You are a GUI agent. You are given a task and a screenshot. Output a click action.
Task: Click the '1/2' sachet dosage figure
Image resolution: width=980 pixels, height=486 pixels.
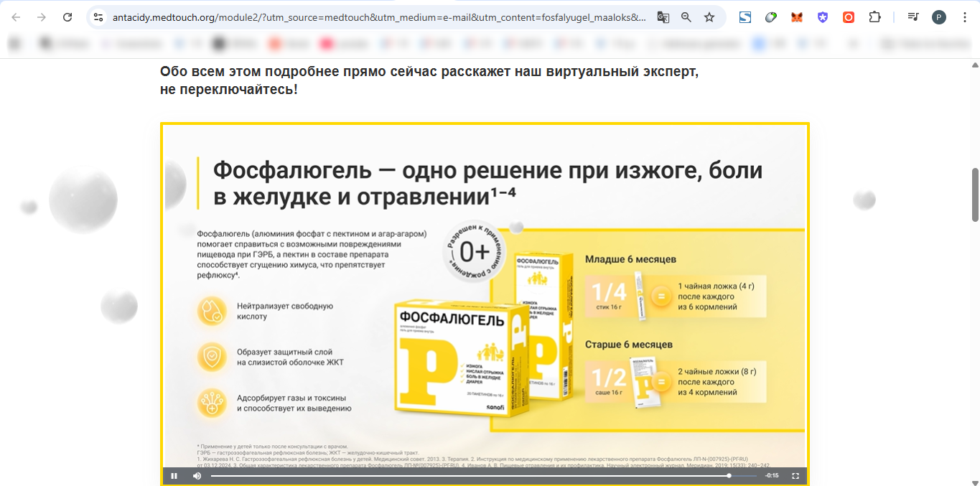click(x=610, y=378)
